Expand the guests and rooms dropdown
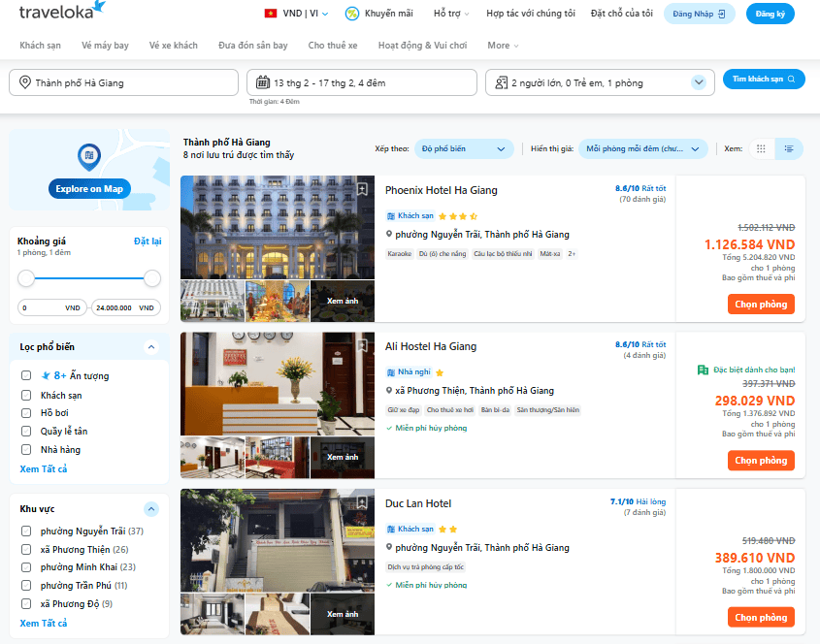 click(x=699, y=82)
